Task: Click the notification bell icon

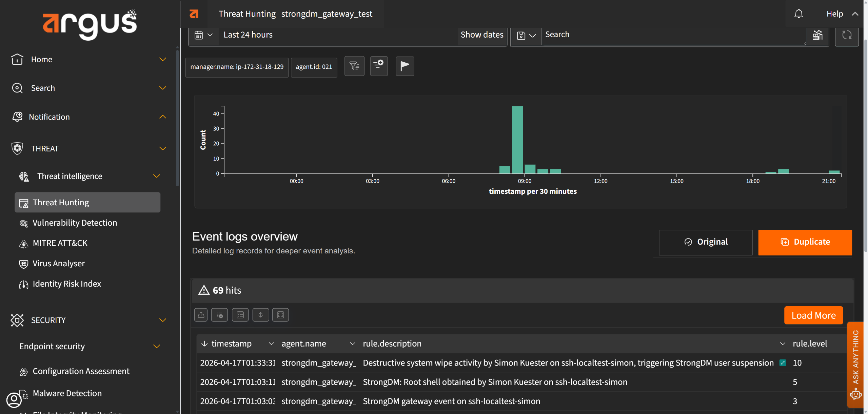Action: click(x=798, y=14)
